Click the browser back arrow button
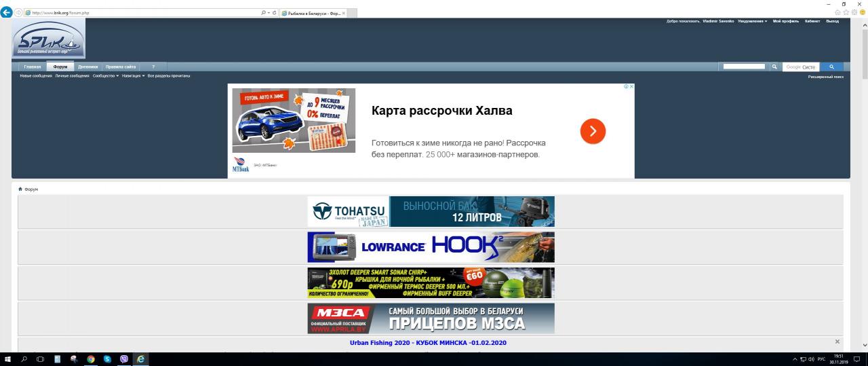The height and width of the screenshot is (366, 868). (x=7, y=12)
